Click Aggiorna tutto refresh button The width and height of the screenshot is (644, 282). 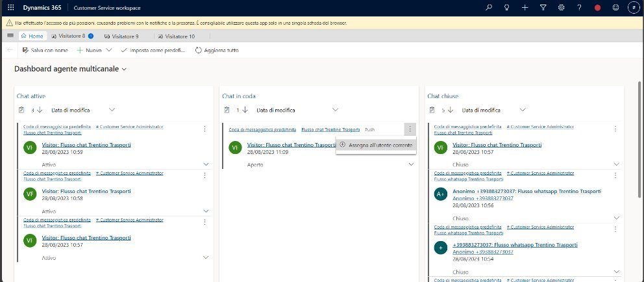[x=217, y=50]
